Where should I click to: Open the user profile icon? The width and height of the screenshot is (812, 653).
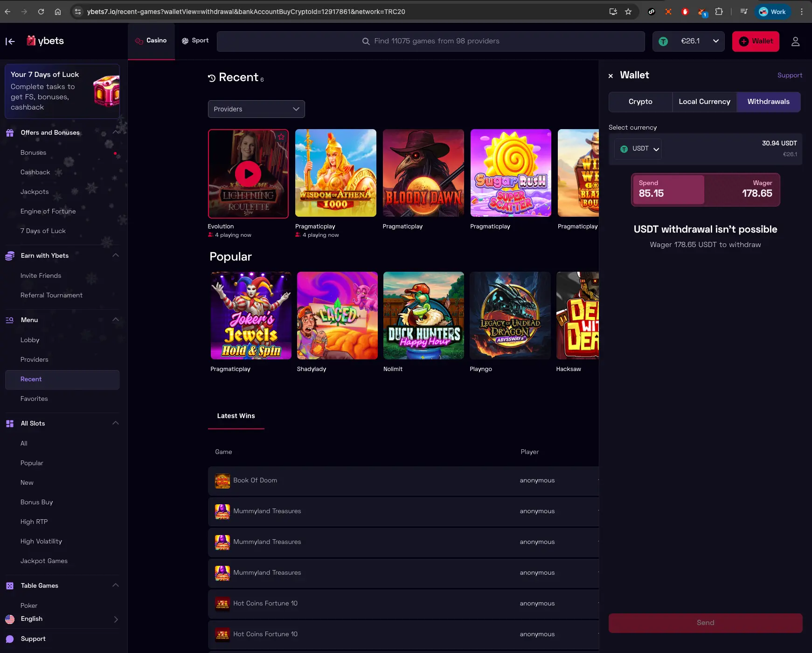click(x=796, y=41)
